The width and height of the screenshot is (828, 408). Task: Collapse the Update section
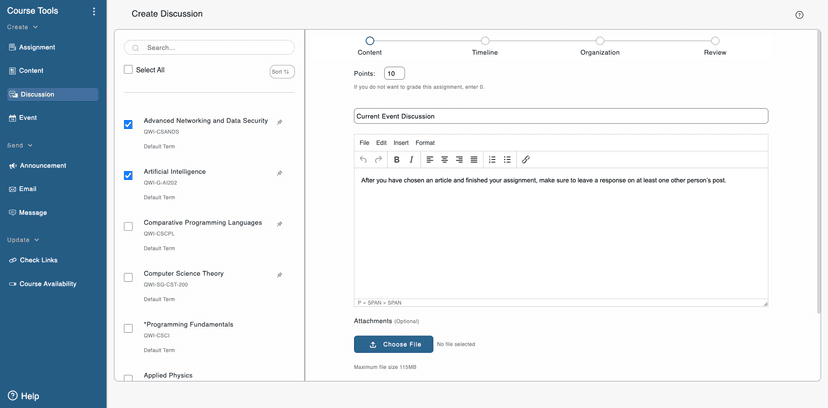(23, 240)
